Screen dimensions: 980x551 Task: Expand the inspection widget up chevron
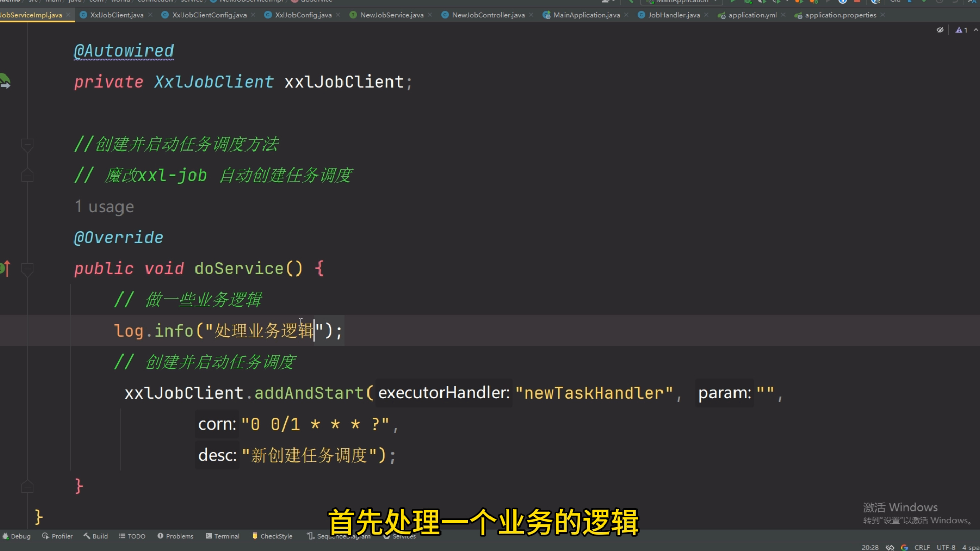(975, 30)
